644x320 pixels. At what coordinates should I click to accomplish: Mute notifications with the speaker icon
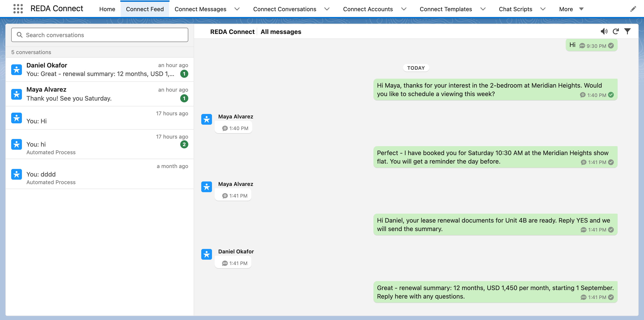(x=604, y=31)
